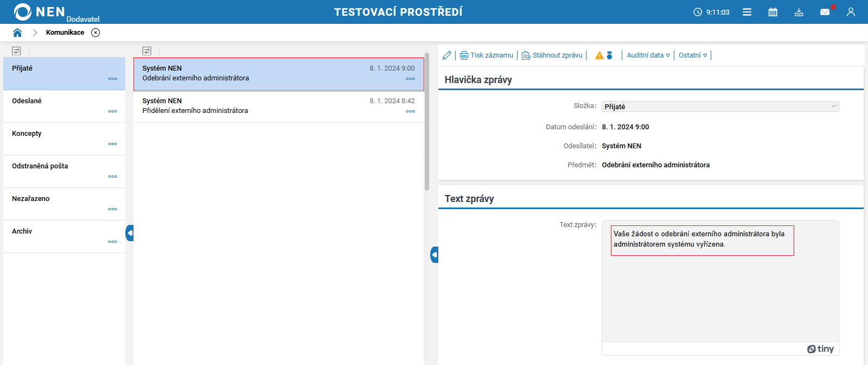This screenshot has height=365, width=868.
Task: Click the download tray icon in the header
Action: [x=799, y=12]
